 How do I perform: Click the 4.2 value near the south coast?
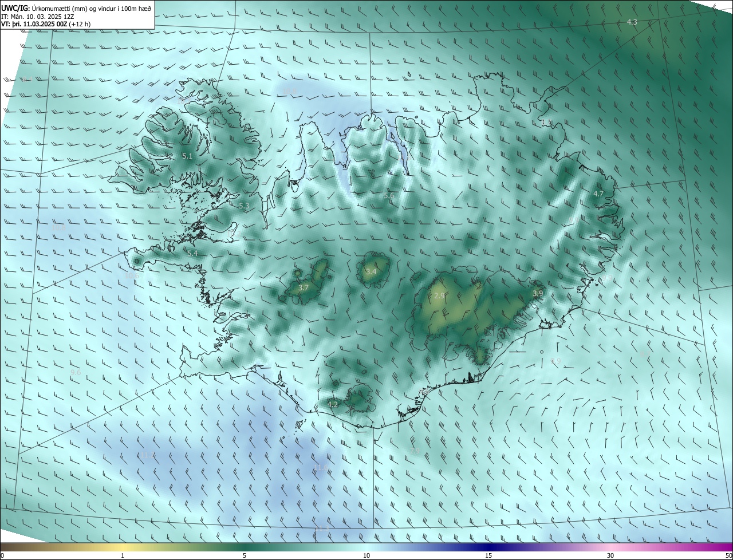pos(333,404)
